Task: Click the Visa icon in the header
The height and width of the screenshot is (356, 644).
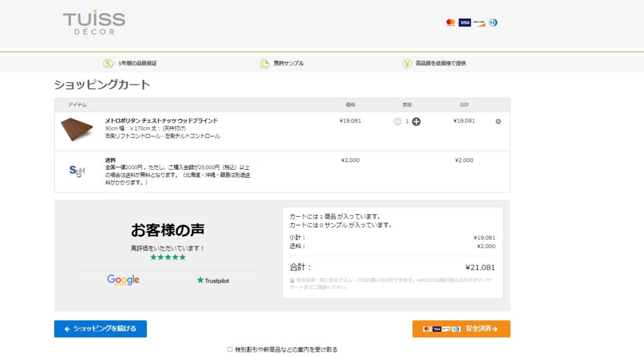Action: tap(466, 23)
